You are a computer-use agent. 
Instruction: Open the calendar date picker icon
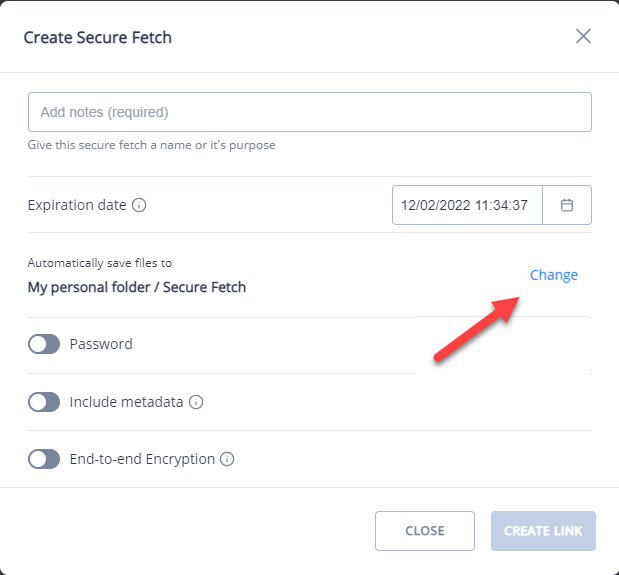pos(567,205)
